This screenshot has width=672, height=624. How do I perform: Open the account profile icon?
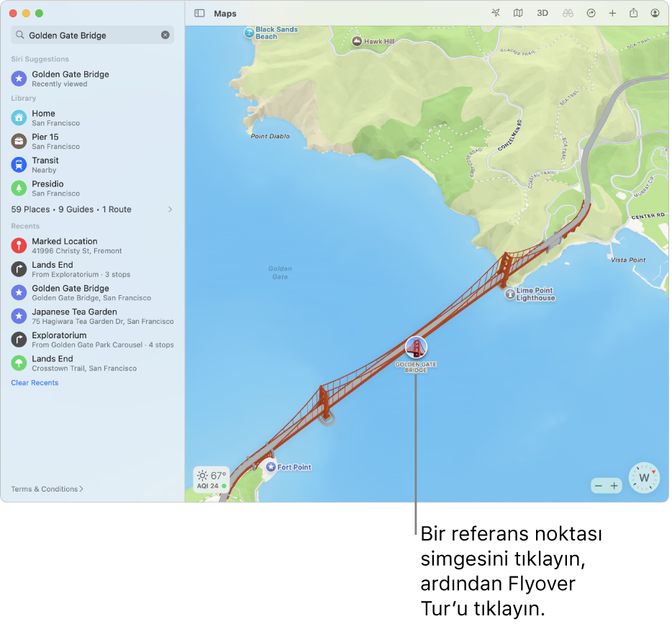pos(655,13)
